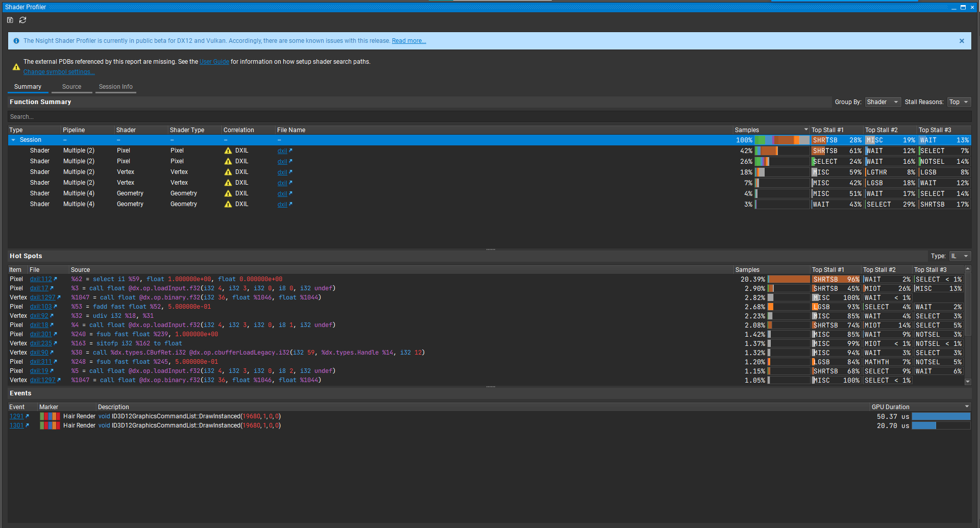Dismiss the public beta info banner
This screenshot has width=980, height=528.
point(962,41)
